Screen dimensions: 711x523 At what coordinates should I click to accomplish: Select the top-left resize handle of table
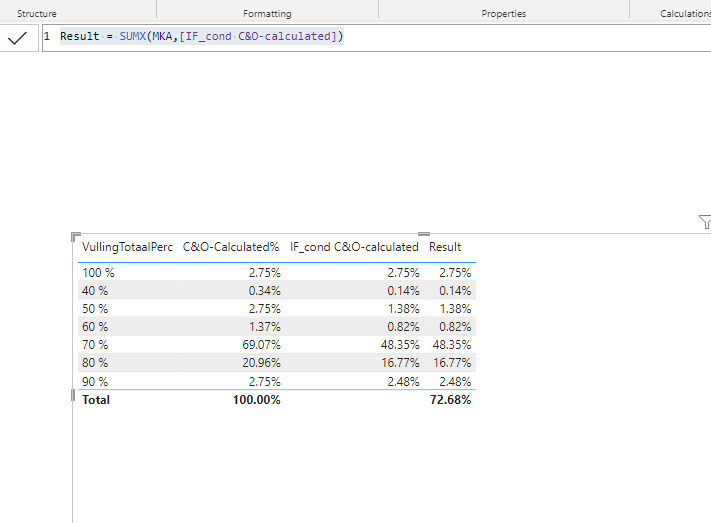(75, 236)
